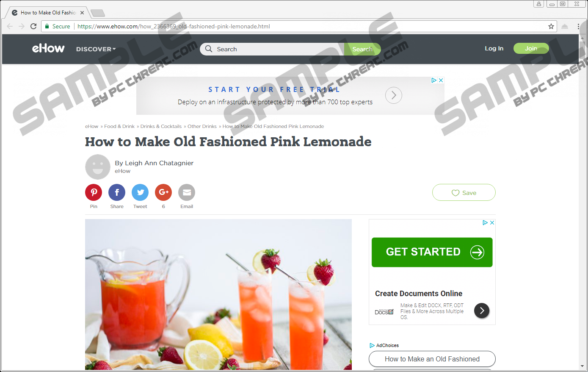
Task: Click the Log In link
Action: pos(494,48)
